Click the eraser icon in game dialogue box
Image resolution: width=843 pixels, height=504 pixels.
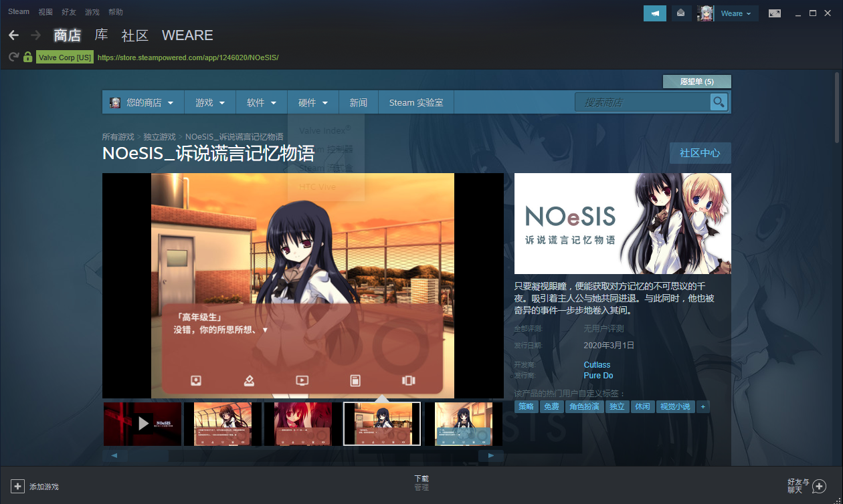249,380
